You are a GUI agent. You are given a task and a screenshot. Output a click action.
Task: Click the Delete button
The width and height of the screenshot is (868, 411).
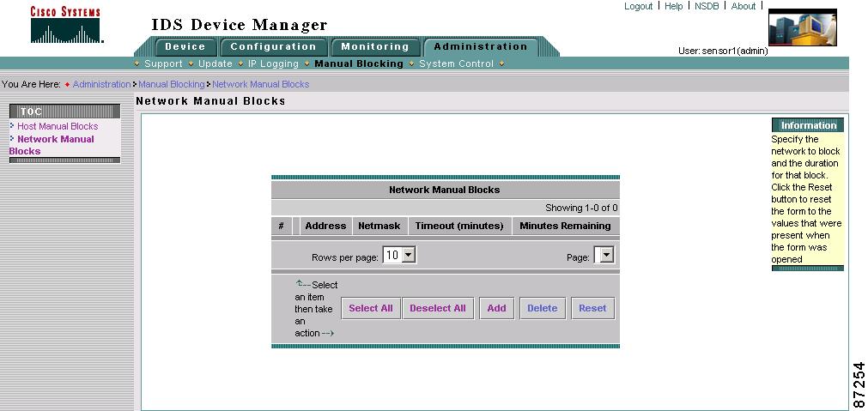click(x=543, y=308)
